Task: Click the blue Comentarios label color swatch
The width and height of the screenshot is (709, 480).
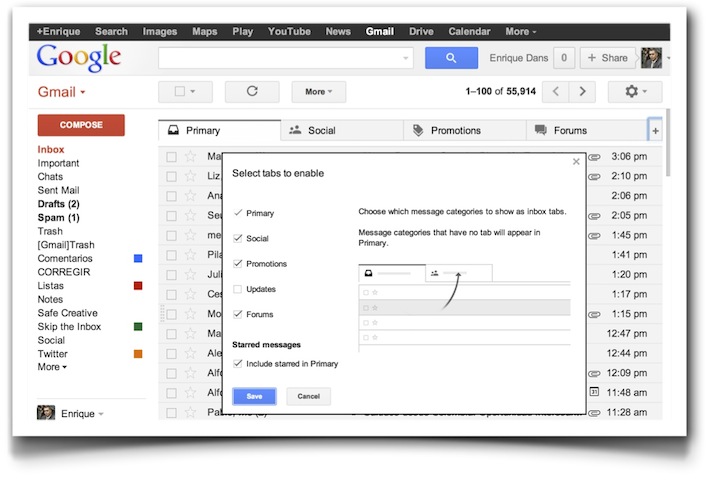Action: (138, 259)
